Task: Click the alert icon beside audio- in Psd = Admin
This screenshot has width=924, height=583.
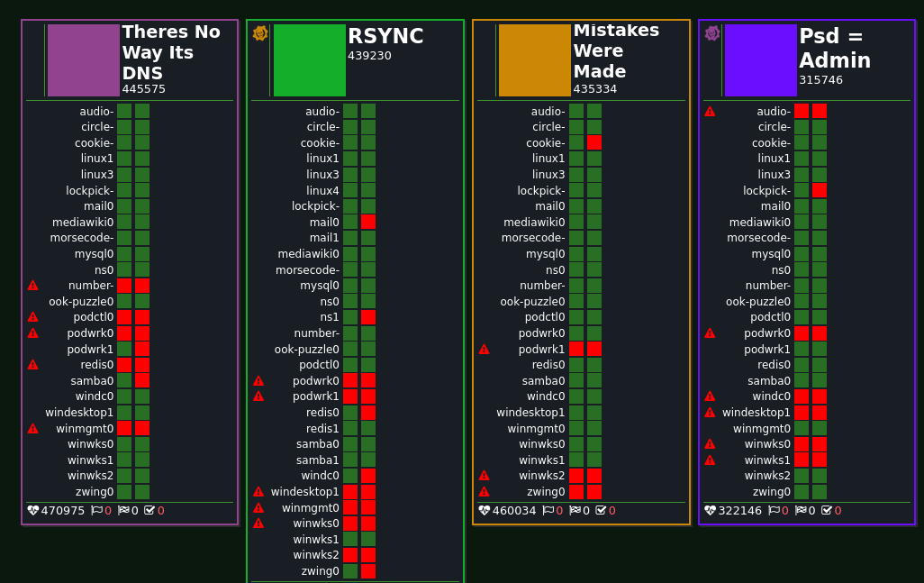Action: tap(710, 112)
